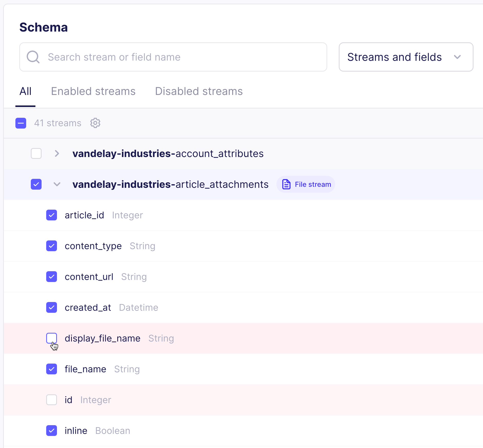Viewport: 483px width, 448px height.
Task: Deselect the vandelay-industries-article_attachments stream
Action: tap(36, 184)
